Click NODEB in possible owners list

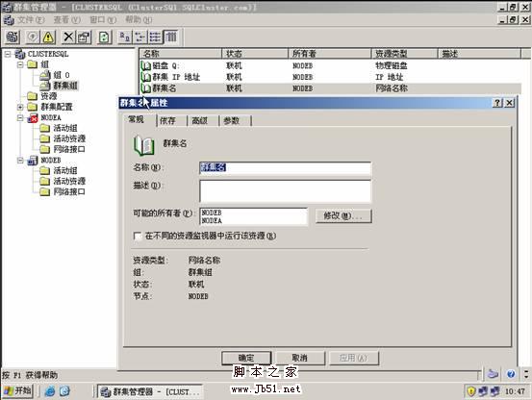click(212, 212)
